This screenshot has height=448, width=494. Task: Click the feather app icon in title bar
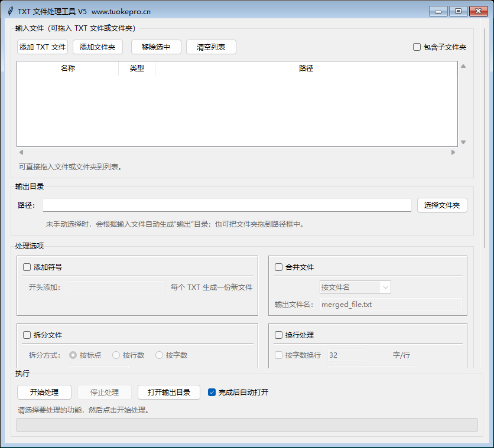tap(11, 11)
